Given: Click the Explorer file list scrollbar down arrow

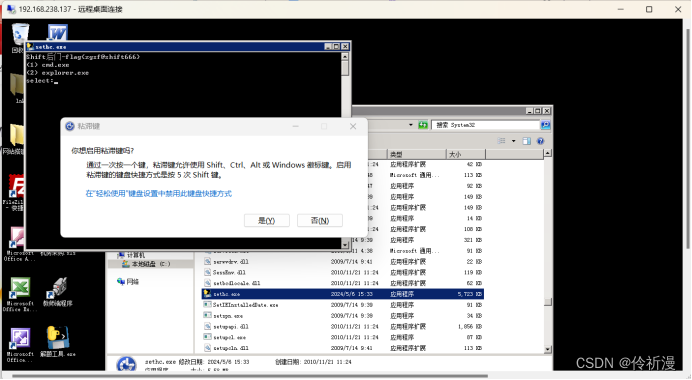Looking at the screenshot, I should pos(548,350).
